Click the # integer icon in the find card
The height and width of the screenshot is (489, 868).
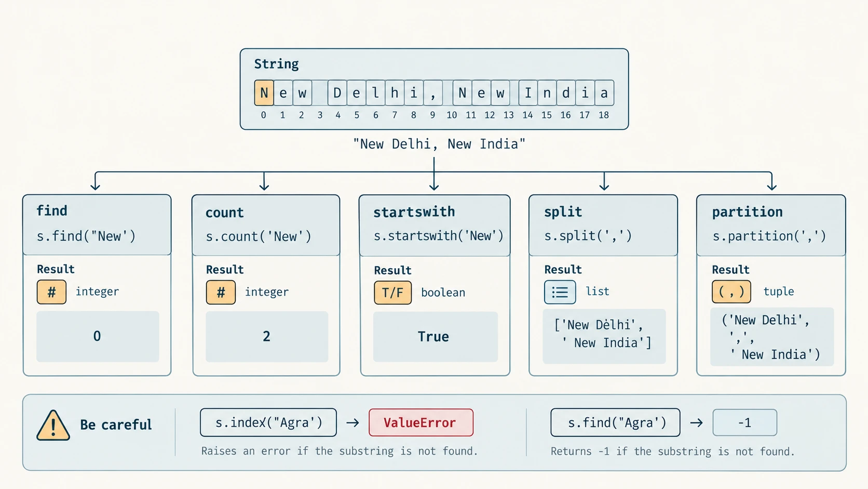pos(51,292)
